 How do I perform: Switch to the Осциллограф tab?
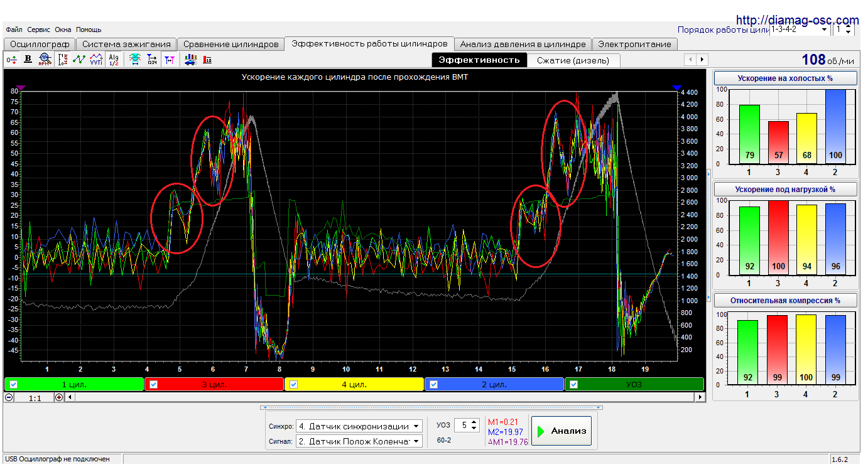[40, 44]
